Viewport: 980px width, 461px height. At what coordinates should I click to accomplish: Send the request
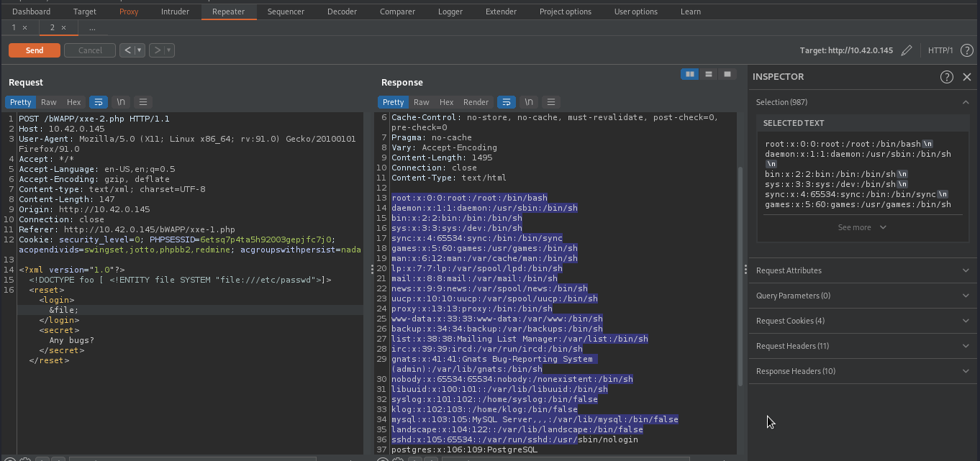pyautogui.click(x=35, y=50)
